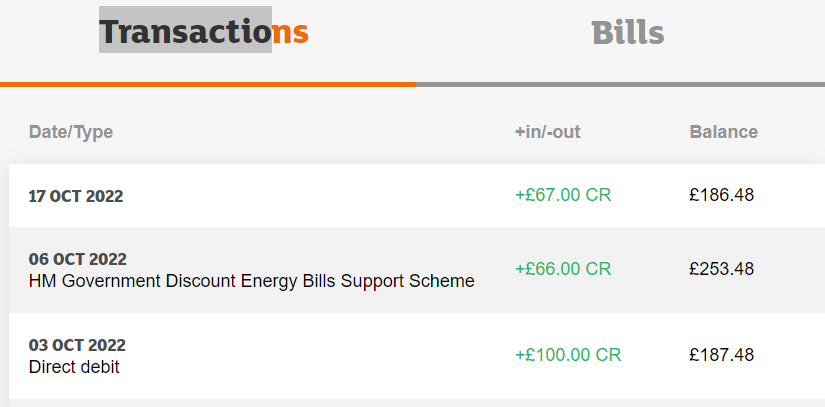Click the +£66.00 CR amount

(563, 269)
